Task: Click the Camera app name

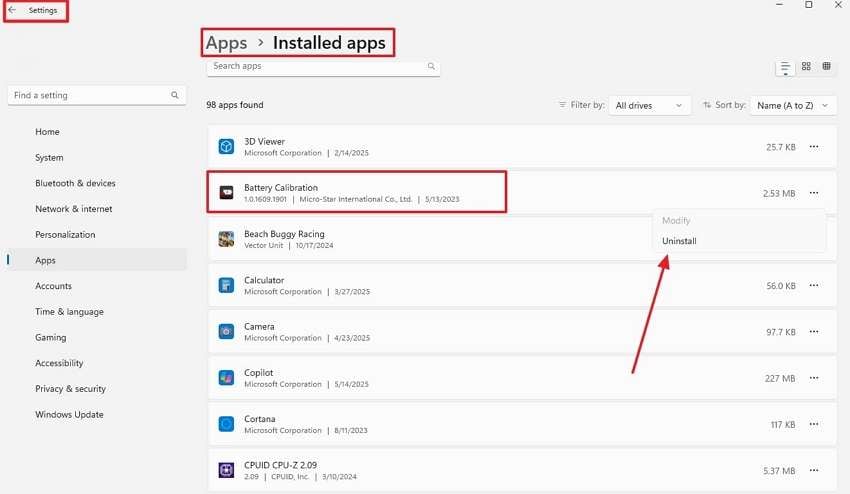Action: [259, 326]
